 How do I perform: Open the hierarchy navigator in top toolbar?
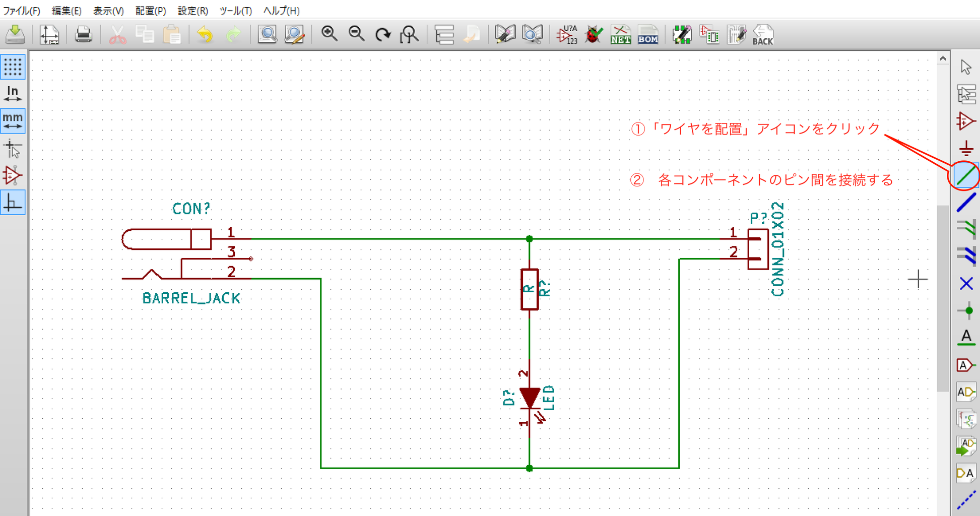444,34
